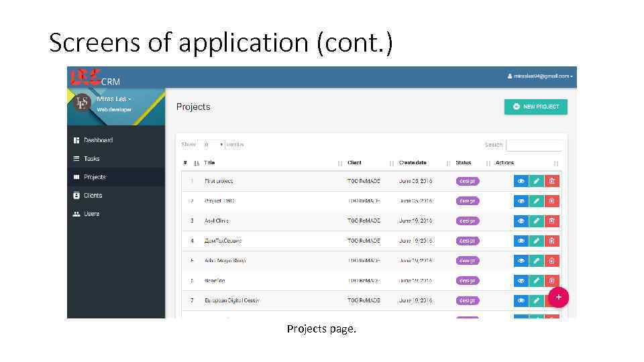The height and width of the screenshot is (362, 644).
Task: Select Projects in the sidebar menu
Action: [95, 177]
